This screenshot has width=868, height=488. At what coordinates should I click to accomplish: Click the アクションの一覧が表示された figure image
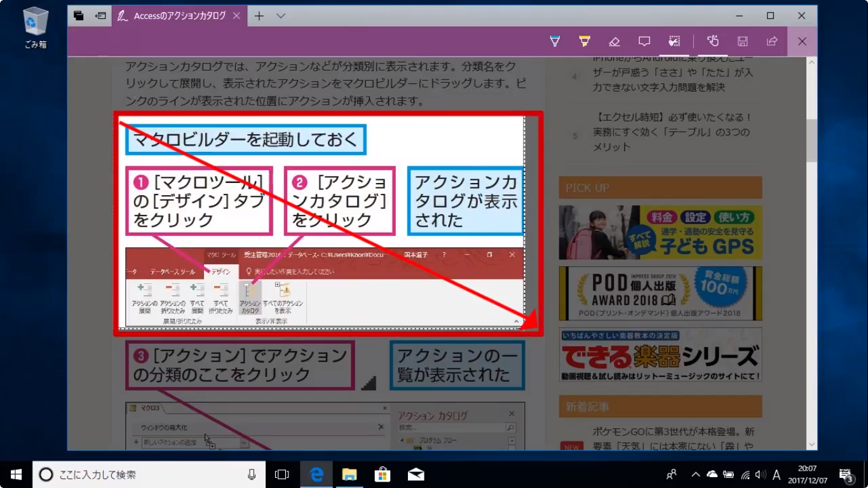click(325, 396)
